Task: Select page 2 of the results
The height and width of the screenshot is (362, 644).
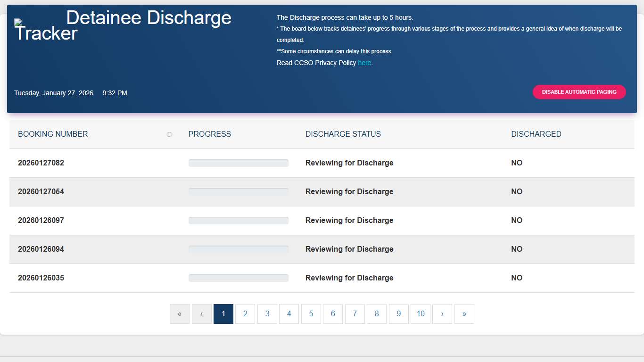Action: pyautogui.click(x=245, y=313)
